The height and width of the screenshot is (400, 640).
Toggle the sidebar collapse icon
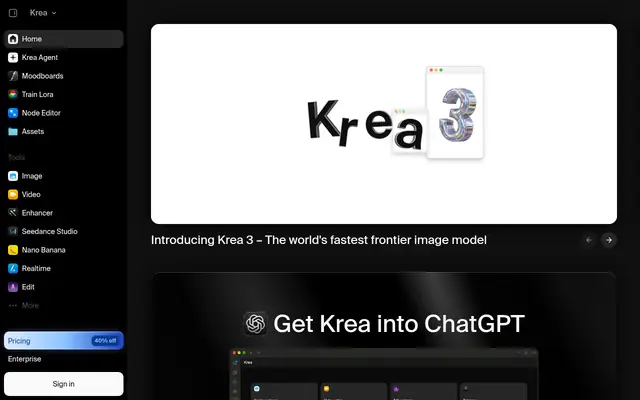[13, 13]
